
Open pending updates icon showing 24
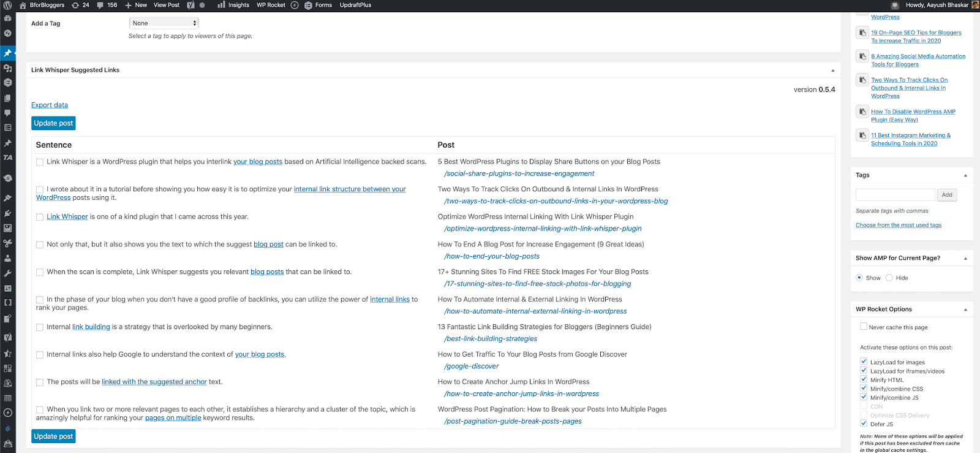tap(80, 5)
